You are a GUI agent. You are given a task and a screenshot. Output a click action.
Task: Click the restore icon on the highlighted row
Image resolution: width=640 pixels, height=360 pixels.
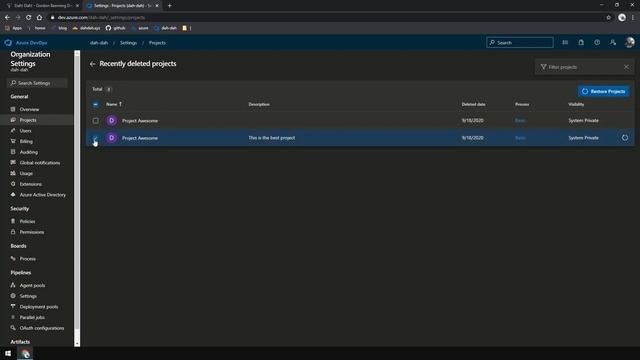click(625, 138)
